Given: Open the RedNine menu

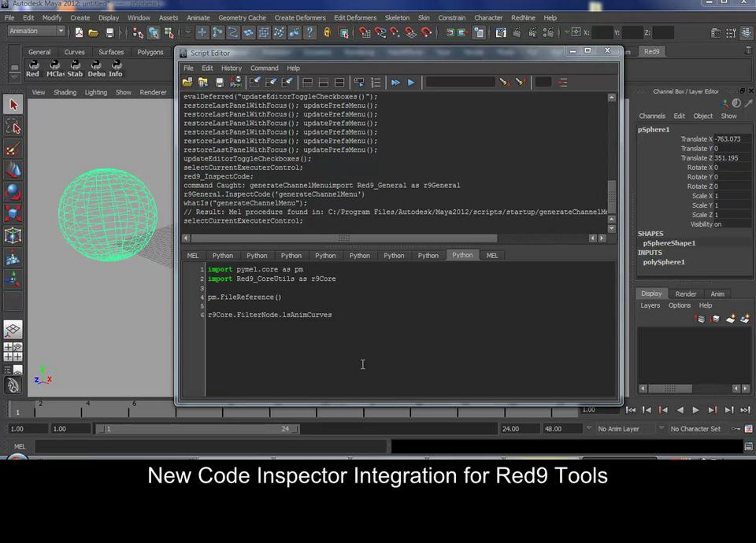Looking at the screenshot, I should [x=523, y=18].
